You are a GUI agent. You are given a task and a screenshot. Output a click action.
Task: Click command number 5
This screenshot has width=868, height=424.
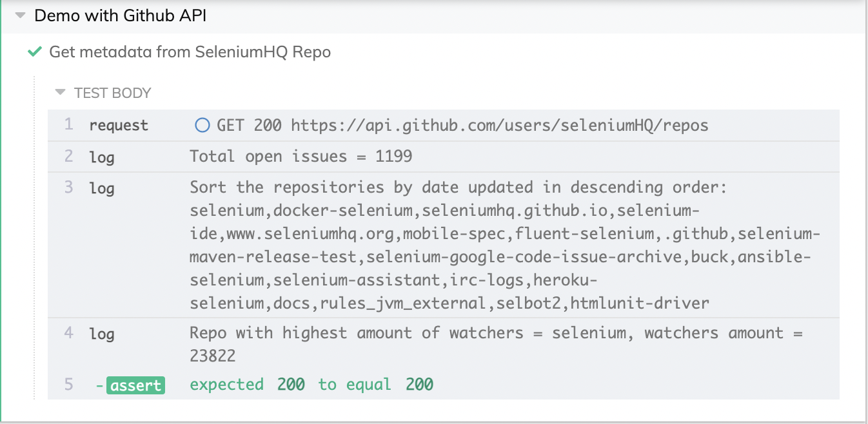[68, 385]
